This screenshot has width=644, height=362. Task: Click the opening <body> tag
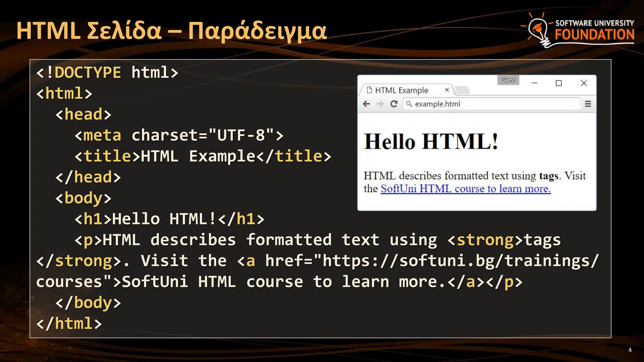(83, 199)
